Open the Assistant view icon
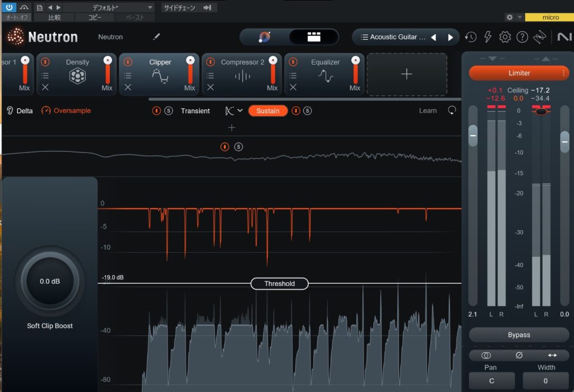 click(265, 37)
